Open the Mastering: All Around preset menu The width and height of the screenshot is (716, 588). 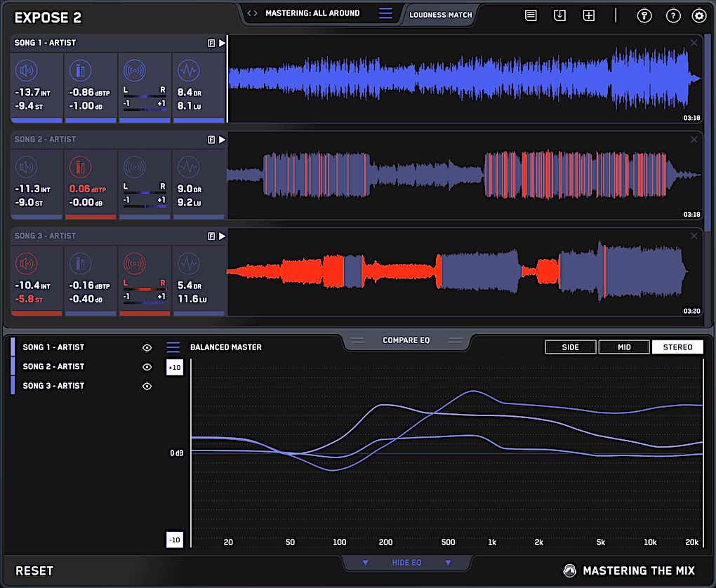click(x=385, y=13)
